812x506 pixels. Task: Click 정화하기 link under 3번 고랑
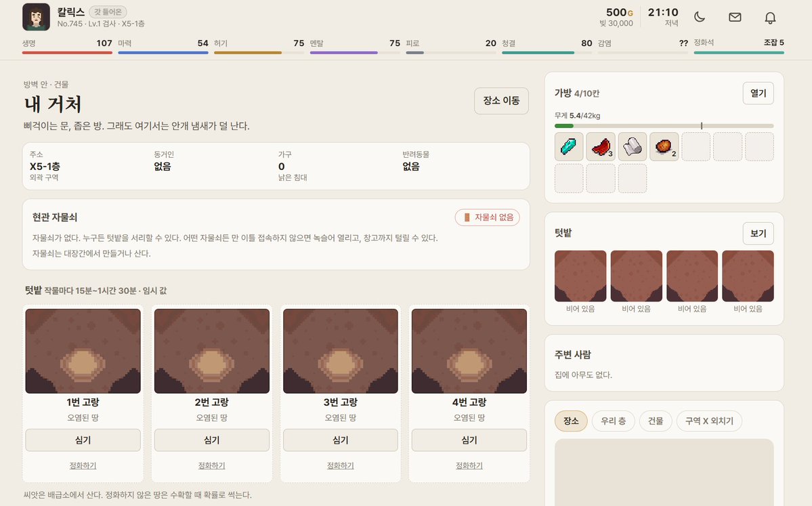340,465
